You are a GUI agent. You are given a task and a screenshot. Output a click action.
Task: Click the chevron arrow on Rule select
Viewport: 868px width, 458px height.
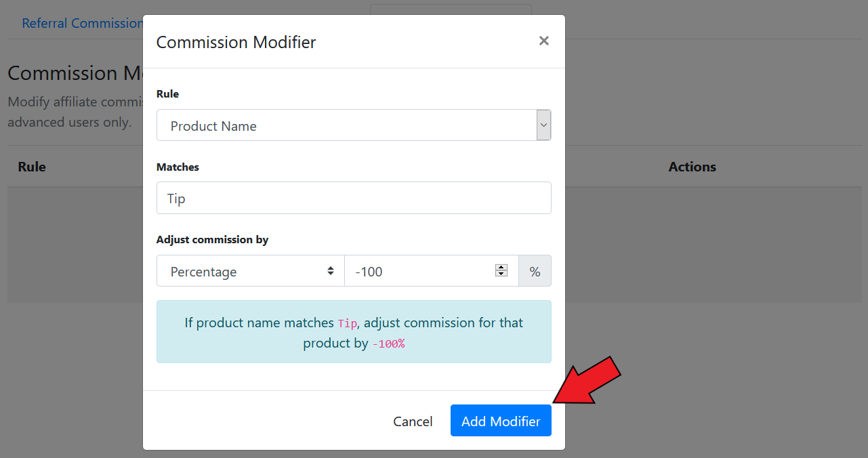543,125
